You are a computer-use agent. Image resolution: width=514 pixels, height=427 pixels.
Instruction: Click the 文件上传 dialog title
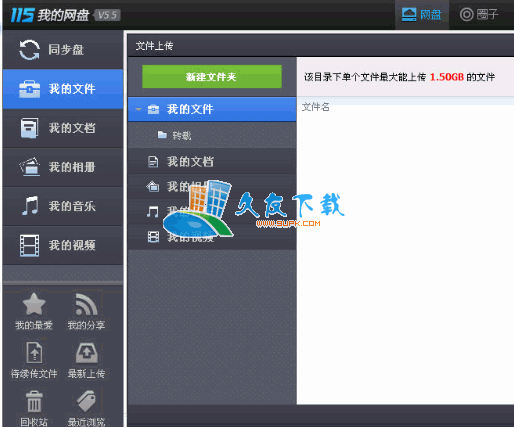pyautogui.click(x=154, y=46)
